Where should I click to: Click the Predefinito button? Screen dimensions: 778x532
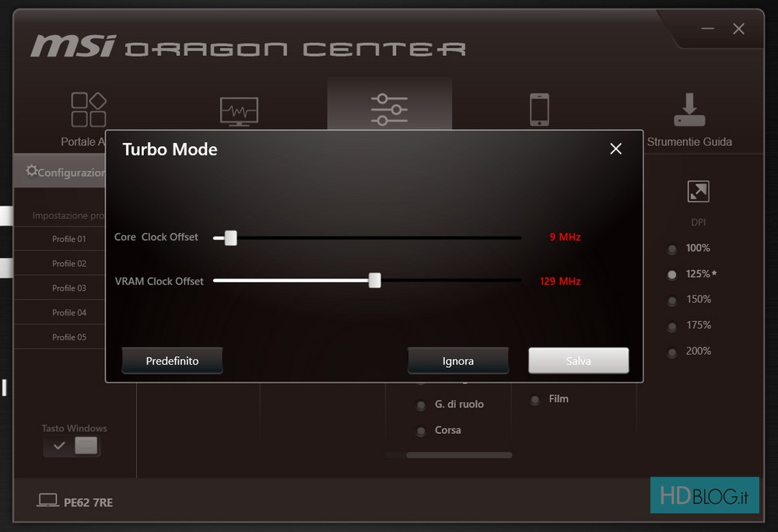(172, 360)
